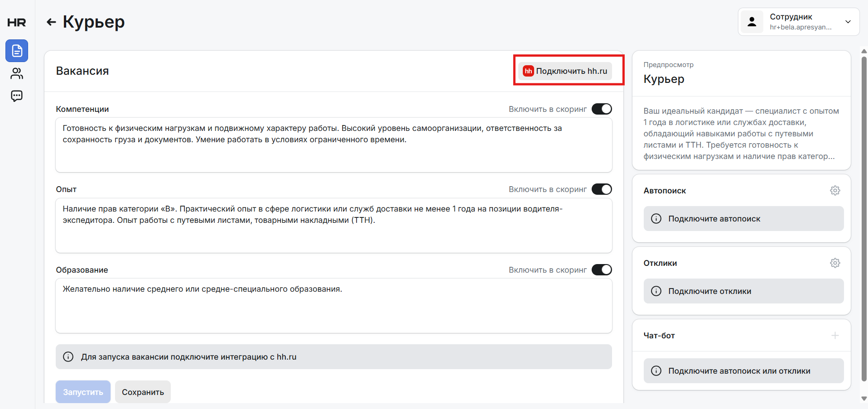
Task: Click into the Компетенции text field
Action: point(334,145)
